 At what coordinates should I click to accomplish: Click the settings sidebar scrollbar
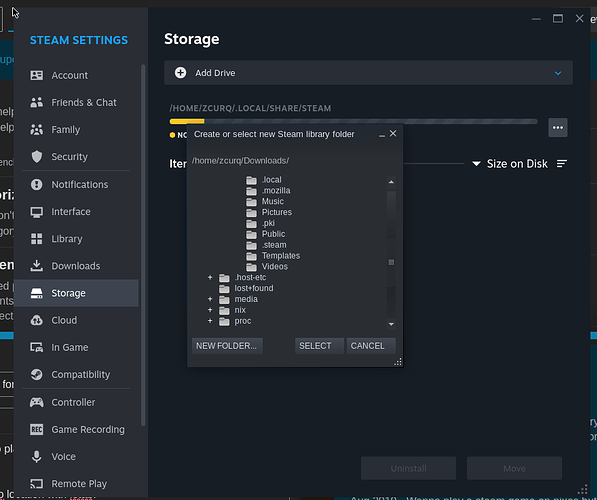[x=143, y=245]
